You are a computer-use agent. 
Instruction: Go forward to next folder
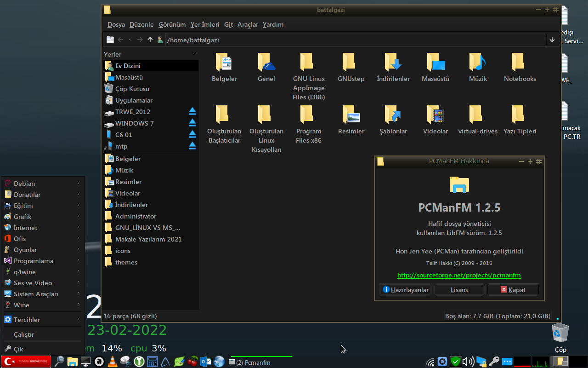[140, 40]
